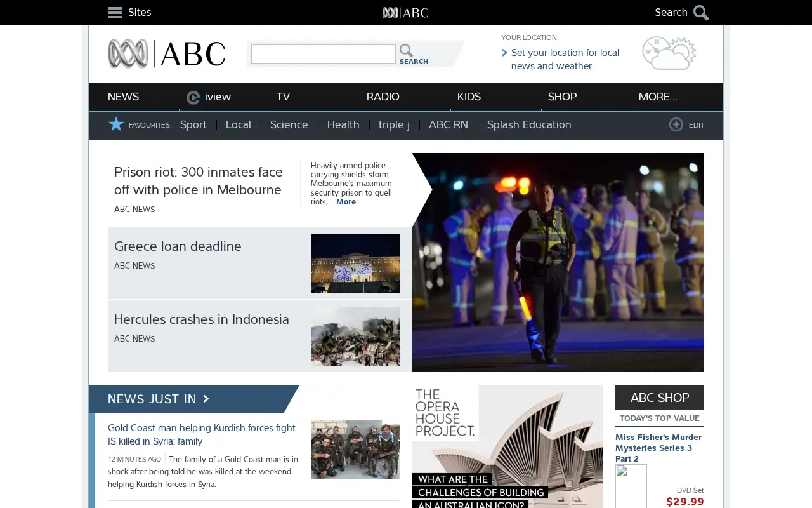The width and height of the screenshot is (812, 508).
Task: Open the ABC RN favourite link
Action: (449, 124)
